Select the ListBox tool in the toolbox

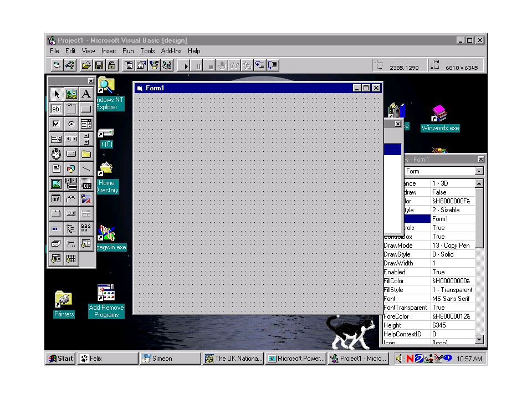tap(57, 139)
